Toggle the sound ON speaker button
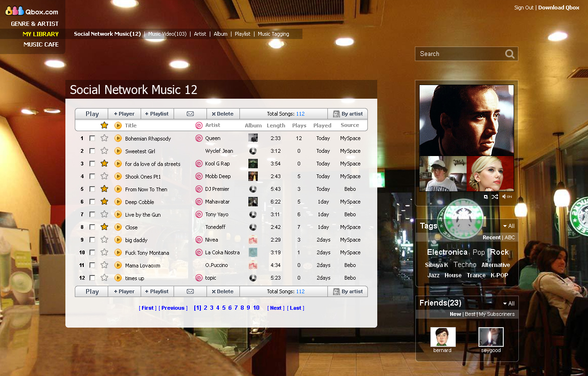Viewport: 588px width, 376px height. click(507, 196)
